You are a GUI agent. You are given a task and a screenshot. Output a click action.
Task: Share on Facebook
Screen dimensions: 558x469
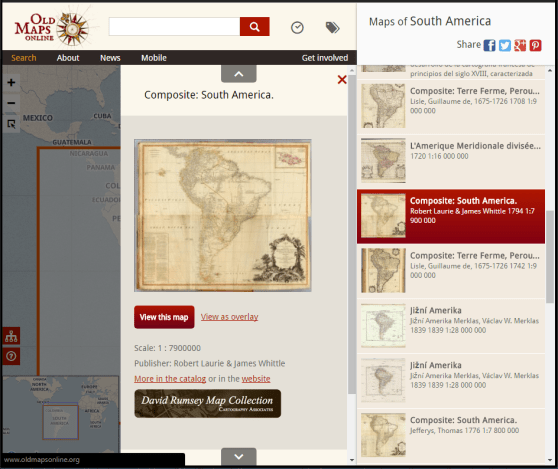(x=489, y=46)
